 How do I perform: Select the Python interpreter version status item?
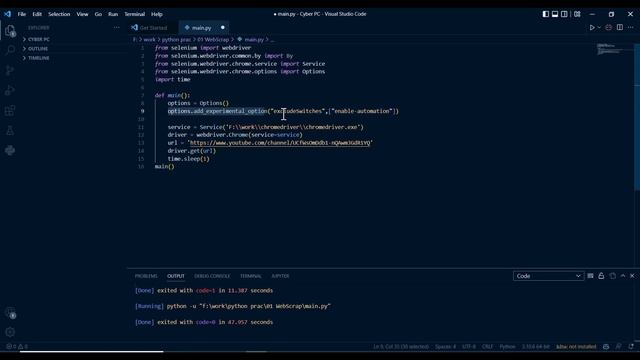point(536,347)
